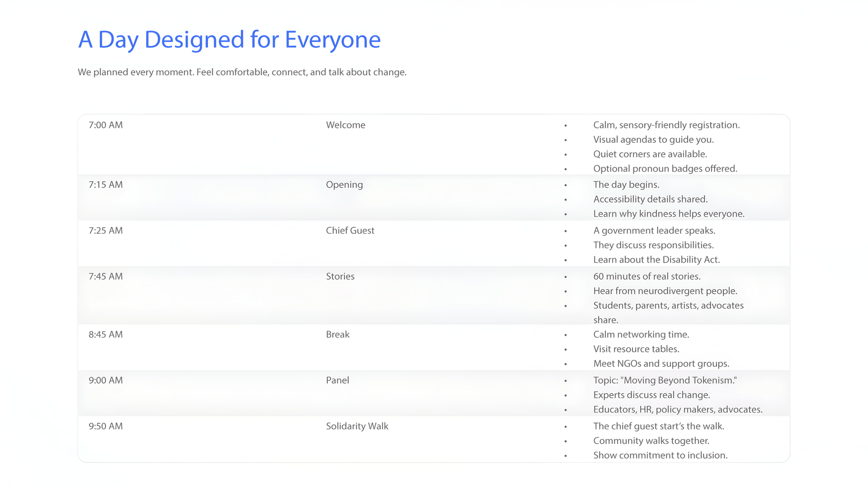This screenshot has height=488, width=868.
Task: Select the Panel session title
Action: 337,380
